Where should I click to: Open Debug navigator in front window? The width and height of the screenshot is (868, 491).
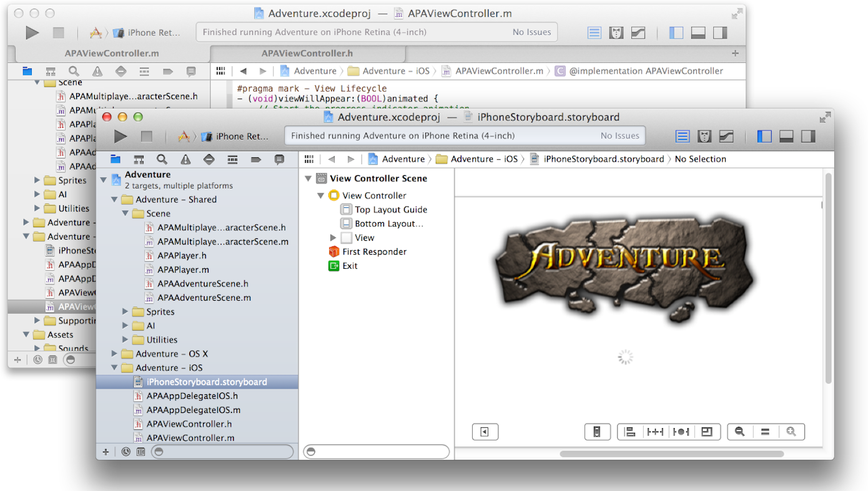click(232, 160)
